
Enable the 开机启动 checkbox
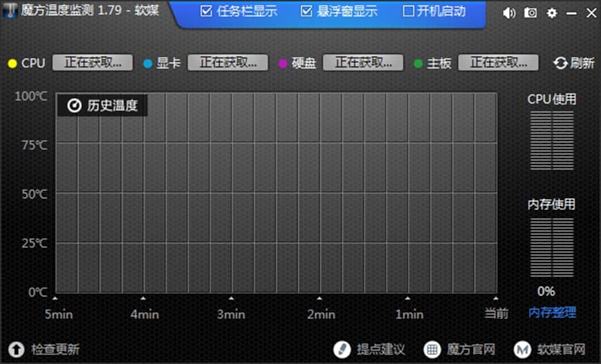point(409,11)
